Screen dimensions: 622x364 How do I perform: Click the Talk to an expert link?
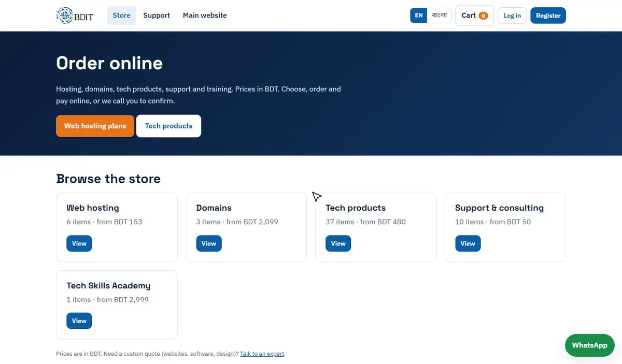click(262, 354)
